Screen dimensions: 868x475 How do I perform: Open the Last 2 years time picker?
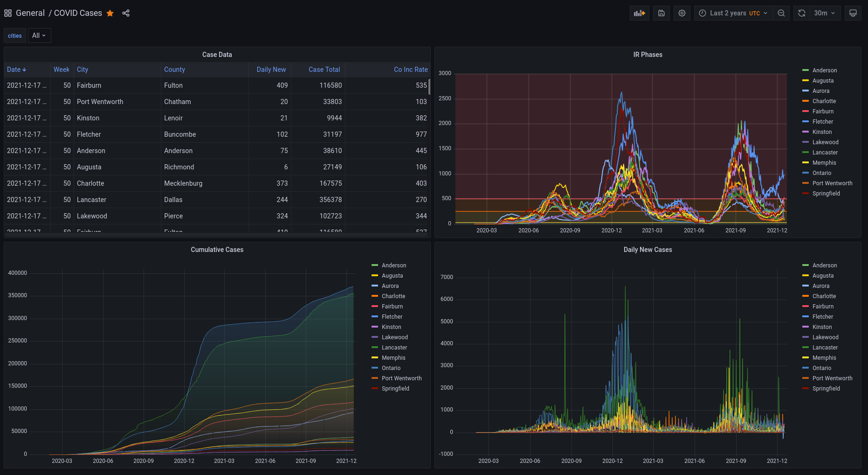coord(733,13)
